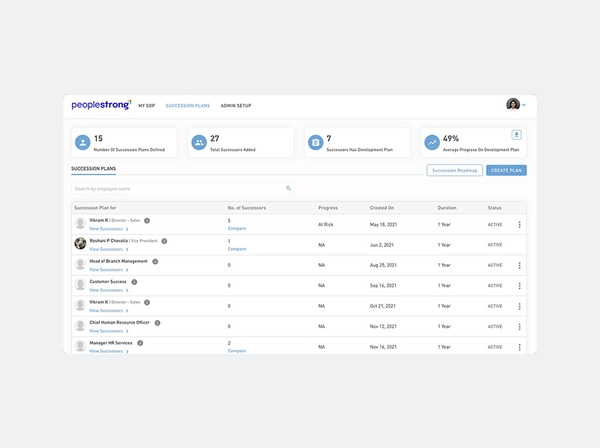Click the PeopleStrong logo
Image resolution: width=600 pixels, height=448 pixels.
click(x=101, y=105)
